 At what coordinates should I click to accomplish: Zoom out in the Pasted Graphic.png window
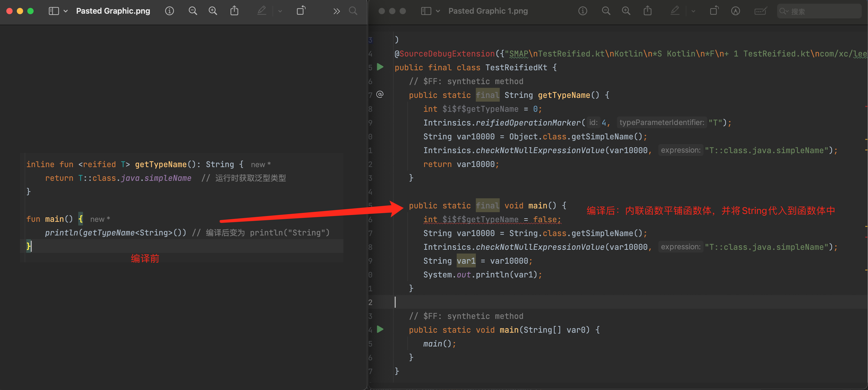pyautogui.click(x=193, y=11)
